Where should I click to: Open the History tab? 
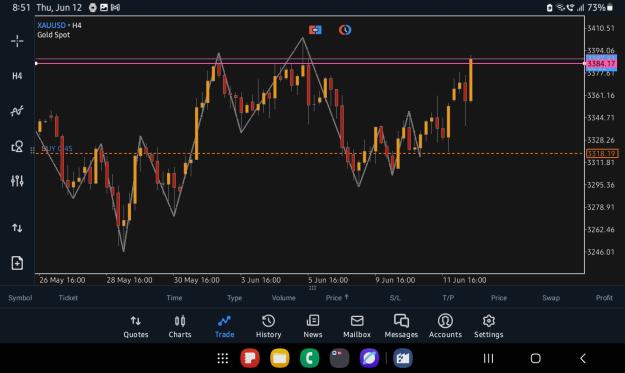pos(268,327)
